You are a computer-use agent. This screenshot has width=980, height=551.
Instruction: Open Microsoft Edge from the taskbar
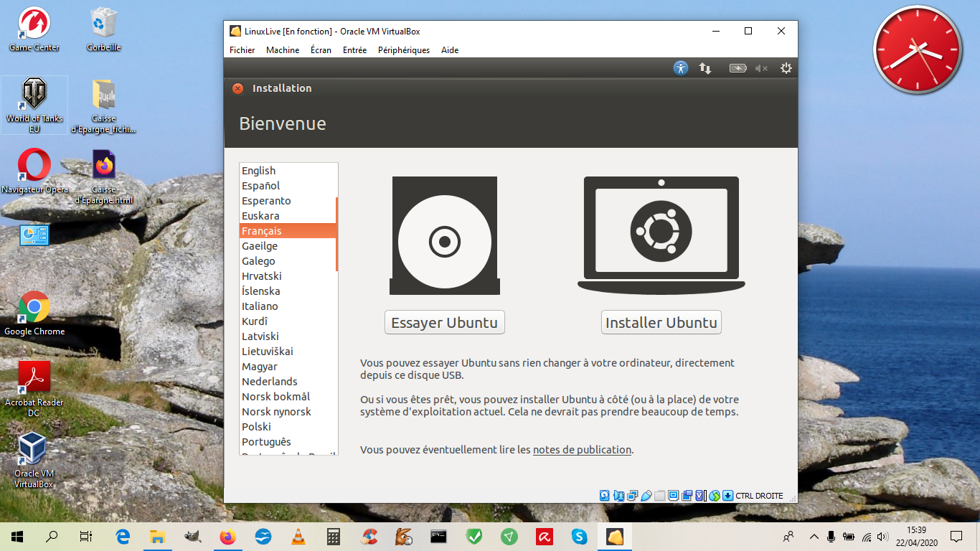[122, 536]
